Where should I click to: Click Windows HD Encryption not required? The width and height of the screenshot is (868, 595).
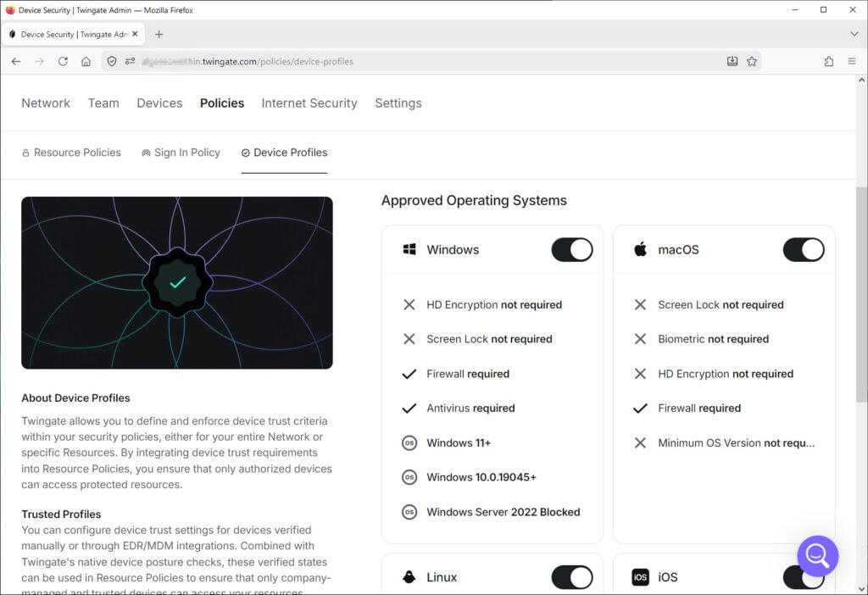(x=494, y=305)
